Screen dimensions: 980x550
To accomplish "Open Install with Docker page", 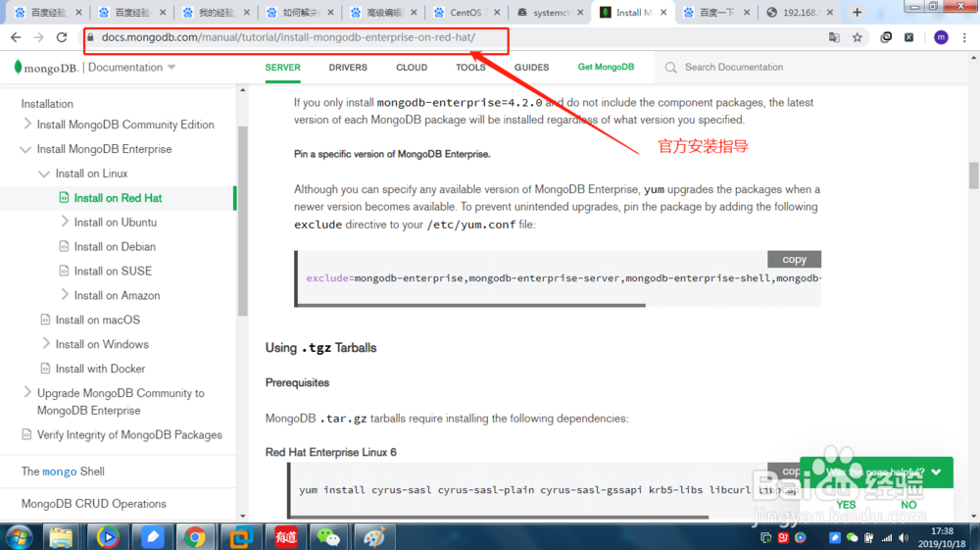I will pos(100,369).
